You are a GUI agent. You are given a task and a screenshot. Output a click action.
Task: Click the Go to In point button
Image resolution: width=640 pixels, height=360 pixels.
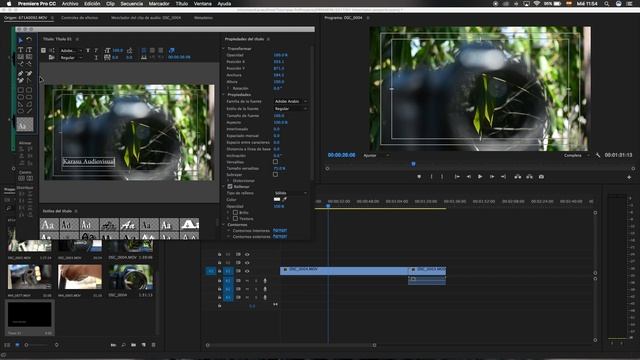(x=457, y=177)
